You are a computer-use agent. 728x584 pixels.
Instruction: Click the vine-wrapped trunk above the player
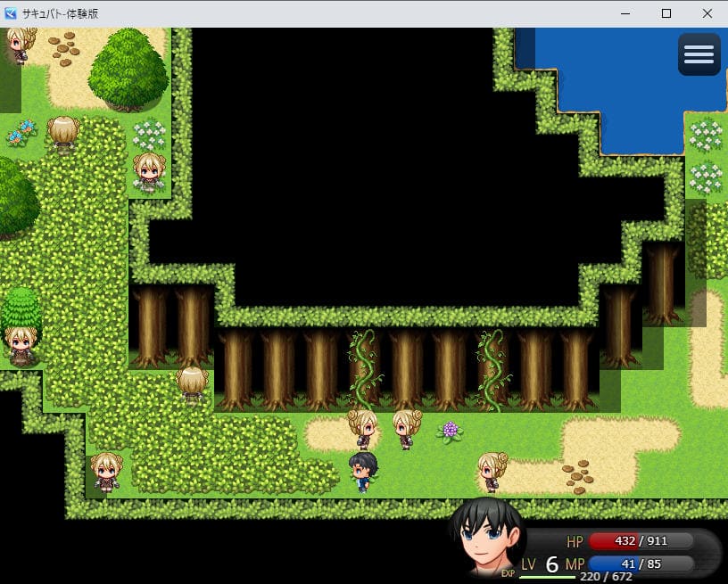click(365, 370)
